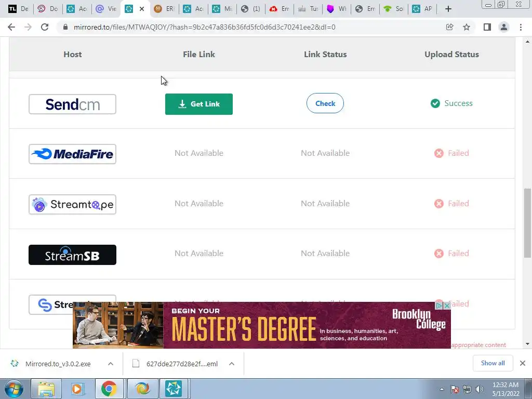Viewport: 532px width, 399px height.
Task: Open the Windows Start menu
Action: pos(13,389)
